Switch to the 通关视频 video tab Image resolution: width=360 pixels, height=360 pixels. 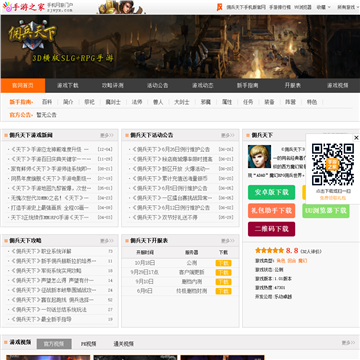tap(124, 344)
